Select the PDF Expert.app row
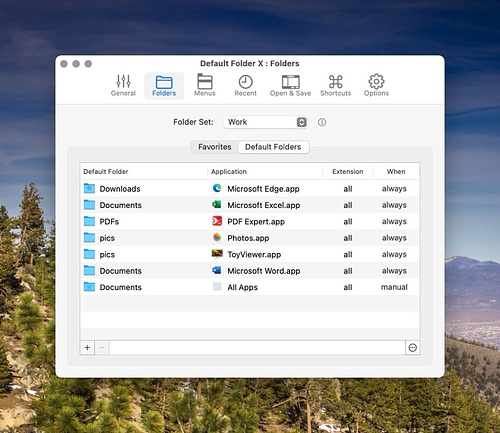500x433 pixels. click(250, 221)
